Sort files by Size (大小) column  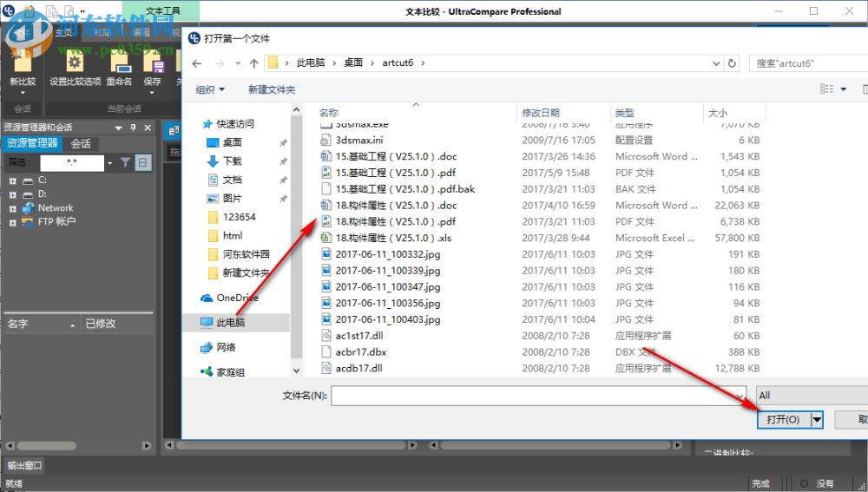click(718, 113)
